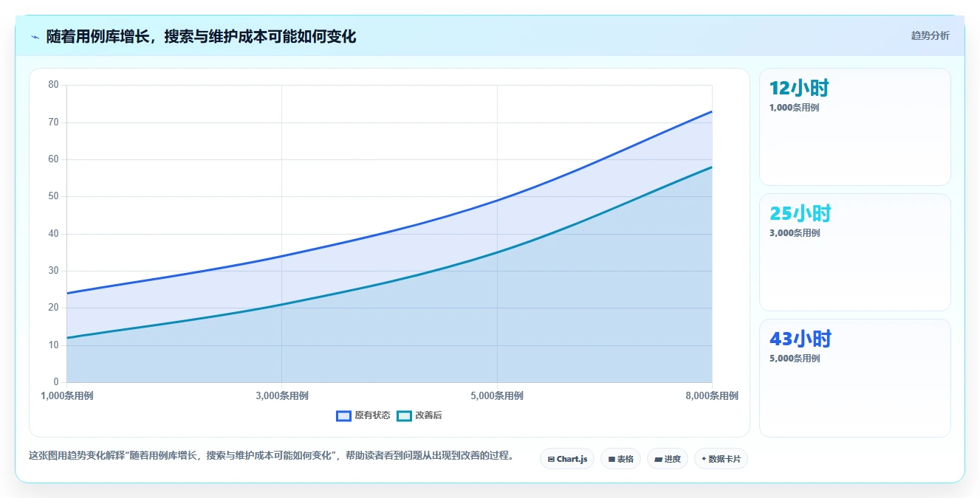Viewport: 980px width, 498px height.
Task: Open the 12小时 stat card
Action: tap(854, 127)
